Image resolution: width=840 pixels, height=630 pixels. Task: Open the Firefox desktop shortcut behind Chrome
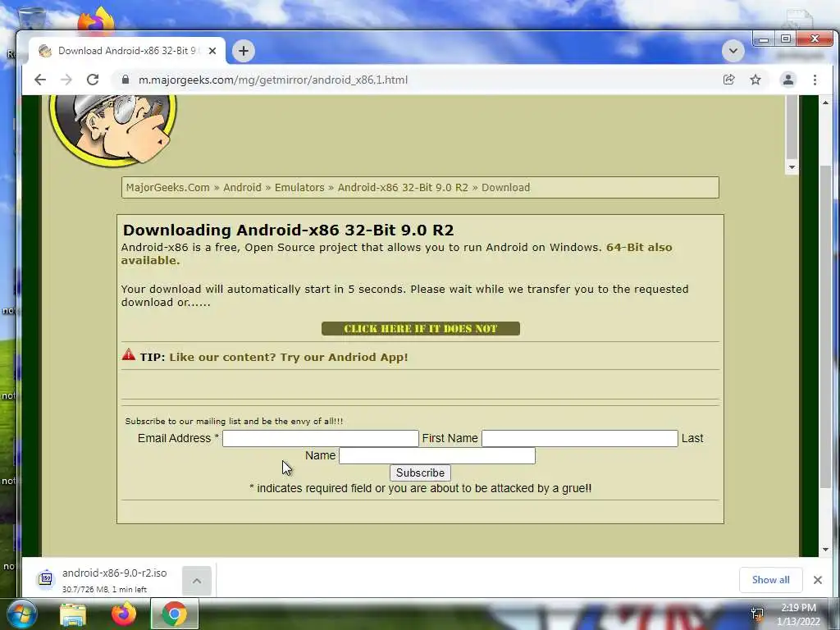[x=95, y=20]
